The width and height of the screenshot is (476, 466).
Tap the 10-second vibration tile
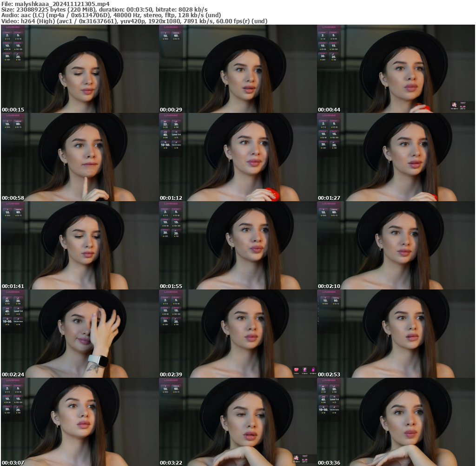pos(7,46)
